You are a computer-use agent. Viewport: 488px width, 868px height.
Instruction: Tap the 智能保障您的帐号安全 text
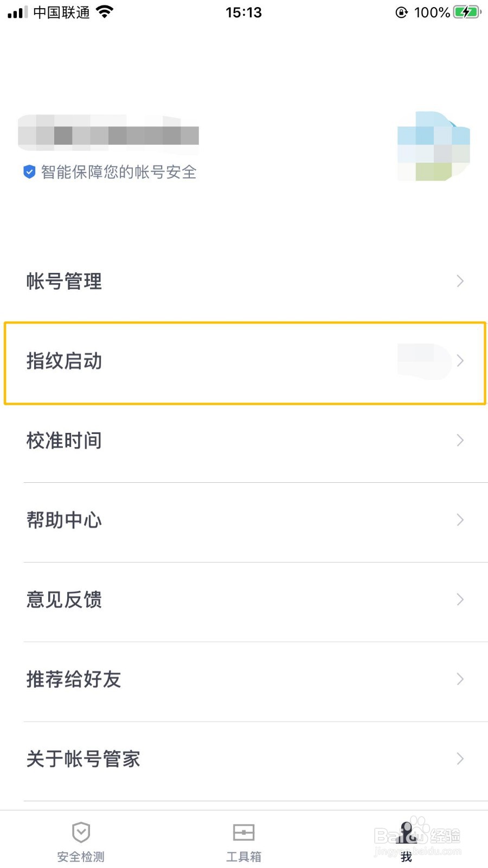119,172
